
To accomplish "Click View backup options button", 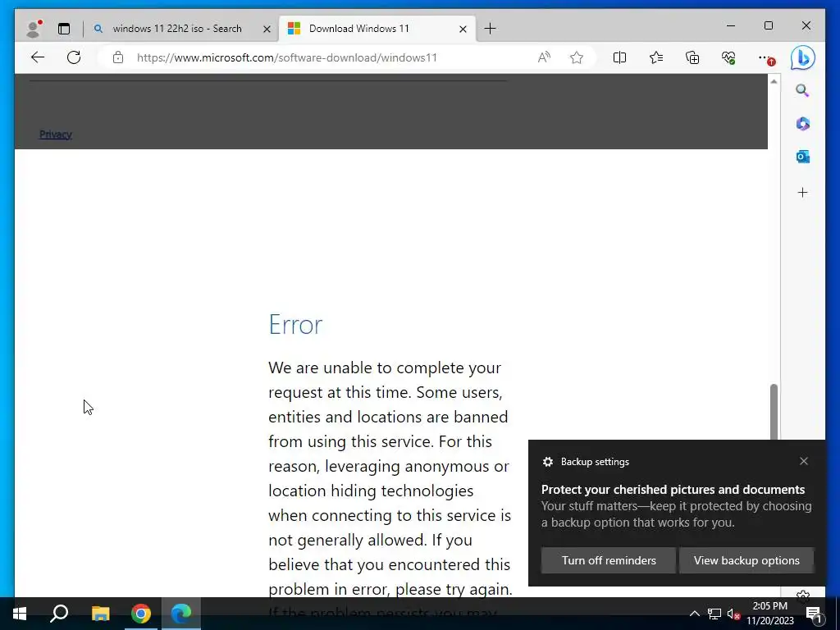I will pyautogui.click(x=746, y=560).
